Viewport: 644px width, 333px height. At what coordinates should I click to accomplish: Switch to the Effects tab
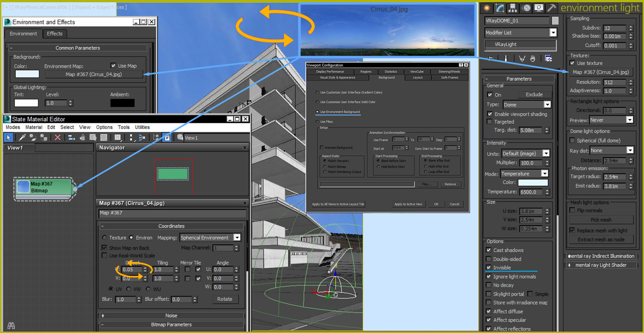point(55,34)
